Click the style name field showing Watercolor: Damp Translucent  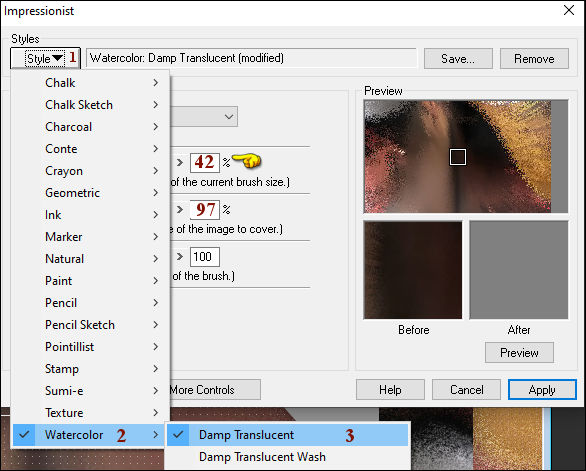pos(251,58)
